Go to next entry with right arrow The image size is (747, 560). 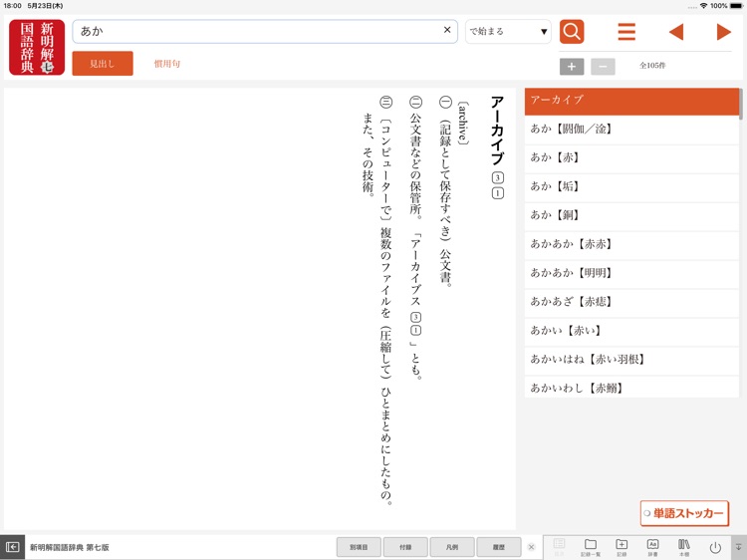724,32
